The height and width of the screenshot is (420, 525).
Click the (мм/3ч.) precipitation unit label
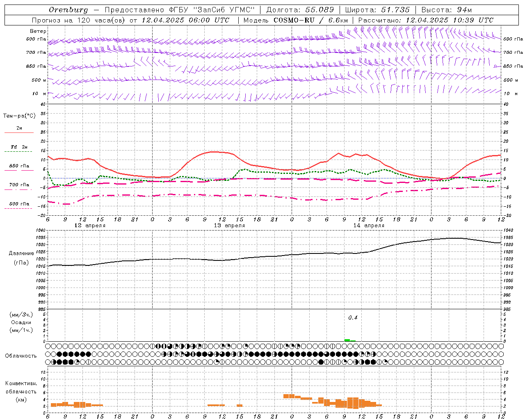point(21,315)
